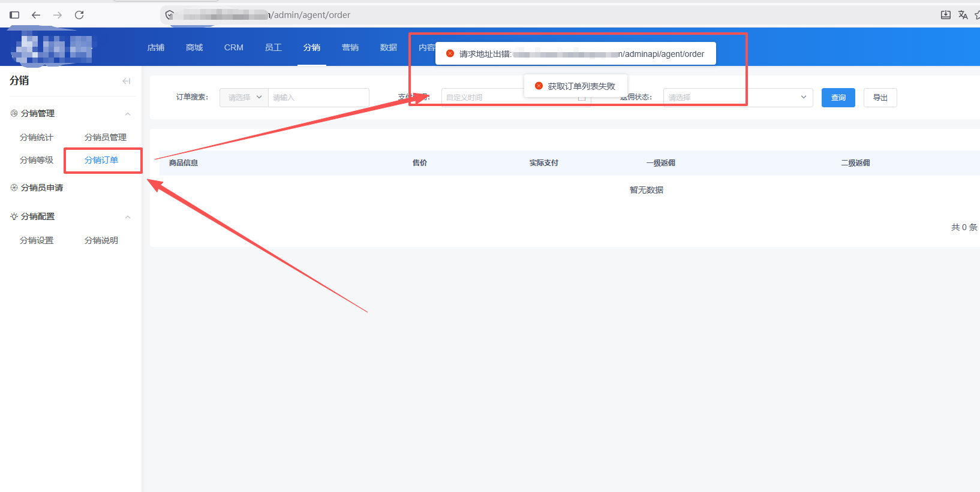Image resolution: width=980 pixels, height=492 pixels.
Task: Open the 返佣状态 select dropdown
Action: tap(738, 97)
